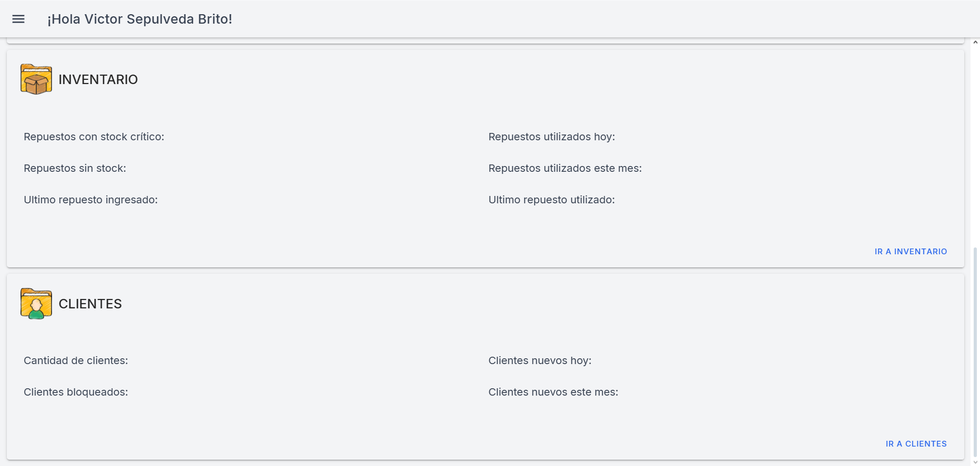Click the Clientes person folder icon
Image resolution: width=980 pixels, height=466 pixels.
coord(36,304)
